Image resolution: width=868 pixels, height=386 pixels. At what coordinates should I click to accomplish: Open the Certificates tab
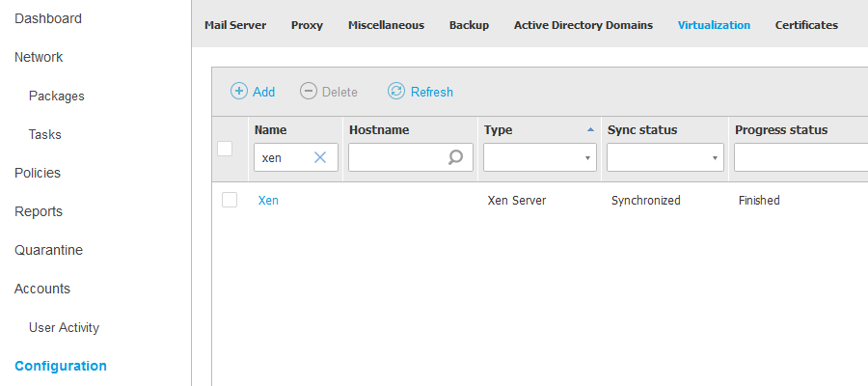806,25
